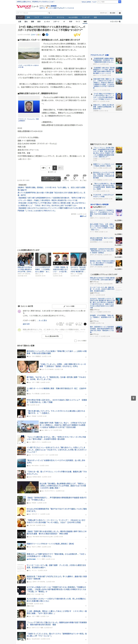Open 返信 58件 replies
Viewport: 138px width, 644px height.
pos(26,324)
